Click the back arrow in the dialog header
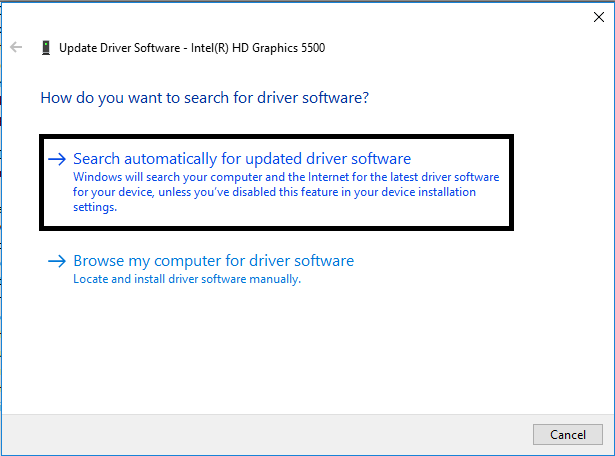Screen dimensions: 615x456 point(16,47)
